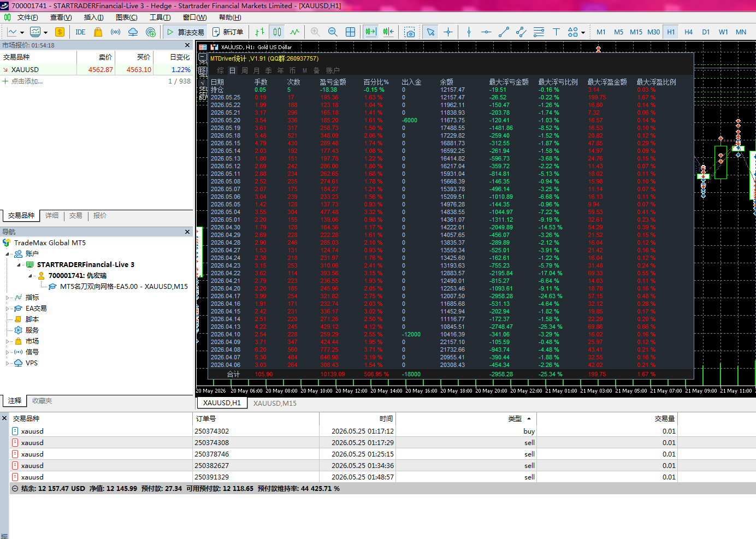
Task: Toggle chart shift from right edge
Action: 388,32
